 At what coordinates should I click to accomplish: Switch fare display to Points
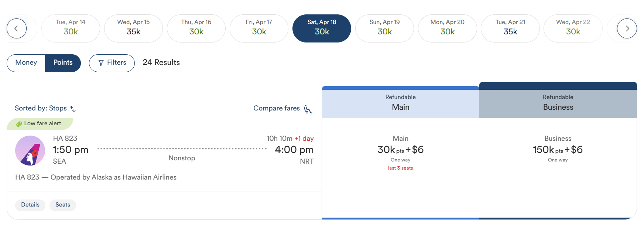pos(63,63)
